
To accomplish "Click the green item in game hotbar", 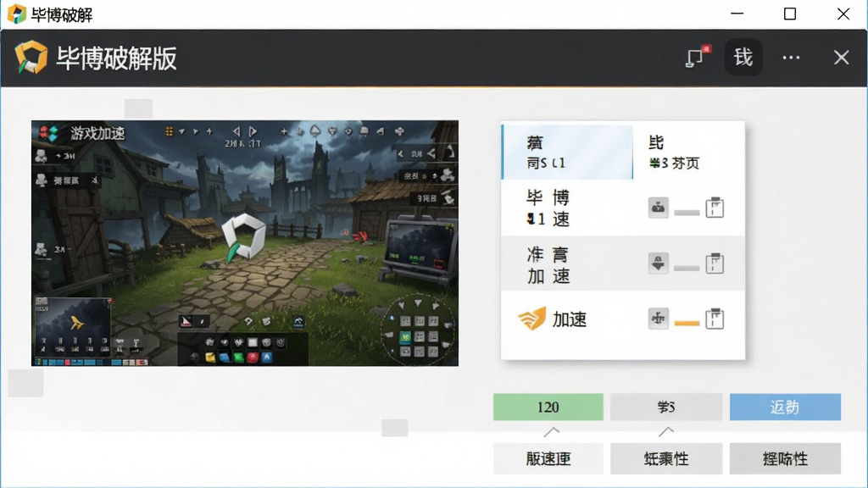I will 238,358.
